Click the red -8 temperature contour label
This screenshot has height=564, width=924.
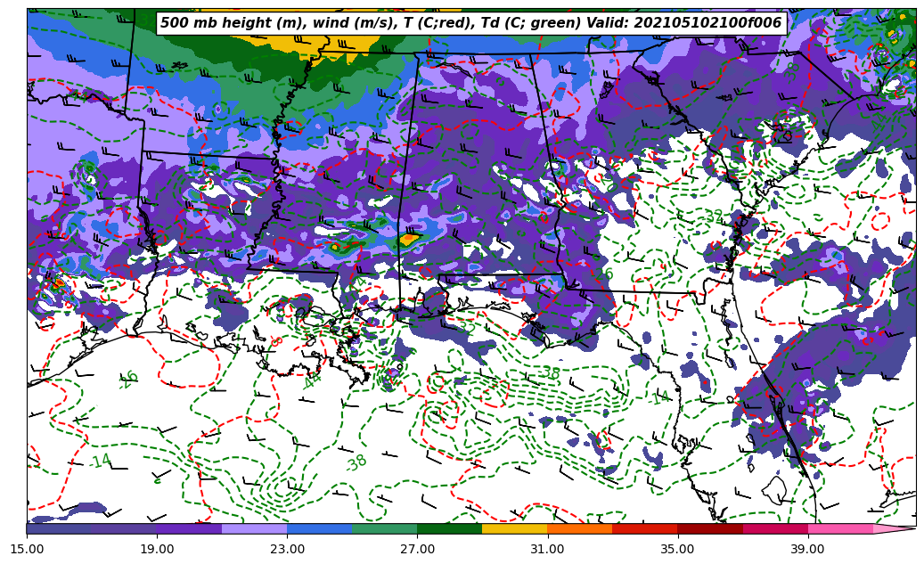(276, 341)
